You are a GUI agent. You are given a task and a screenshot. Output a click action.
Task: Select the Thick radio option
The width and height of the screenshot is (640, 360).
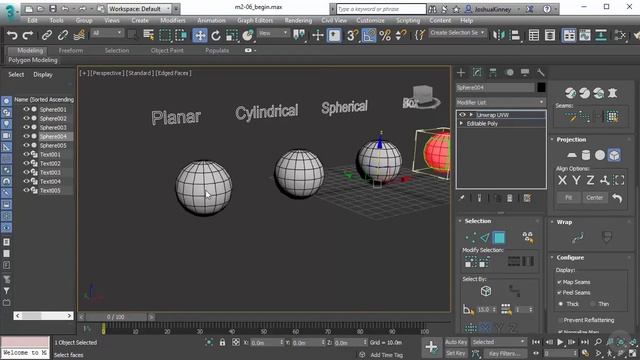(561, 304)
